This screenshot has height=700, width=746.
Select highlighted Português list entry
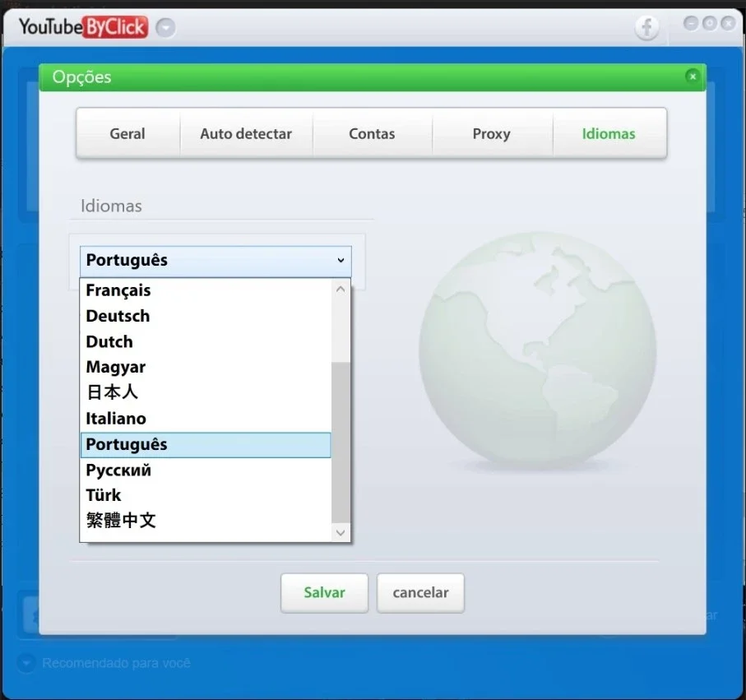(206, 445)
